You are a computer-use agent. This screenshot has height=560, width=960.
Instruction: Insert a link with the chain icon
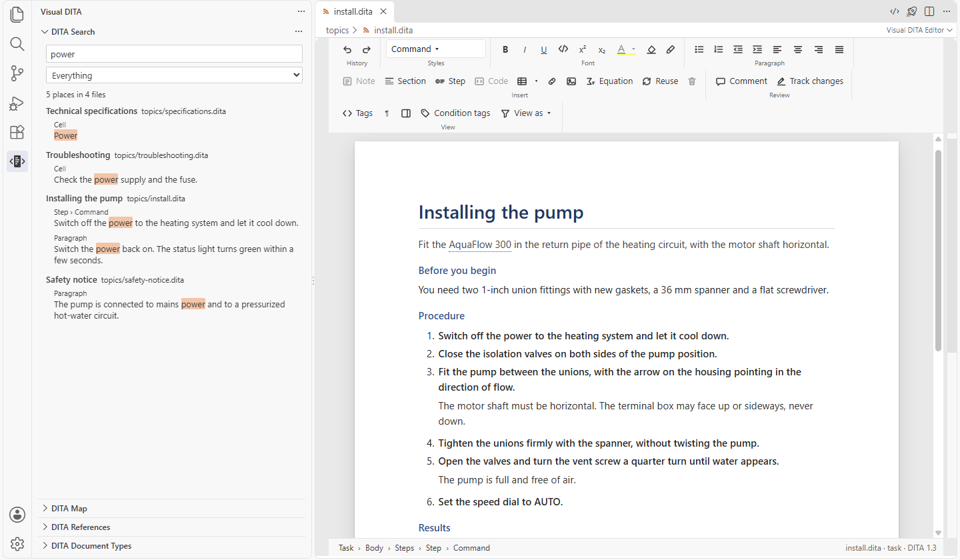(552, 81)
